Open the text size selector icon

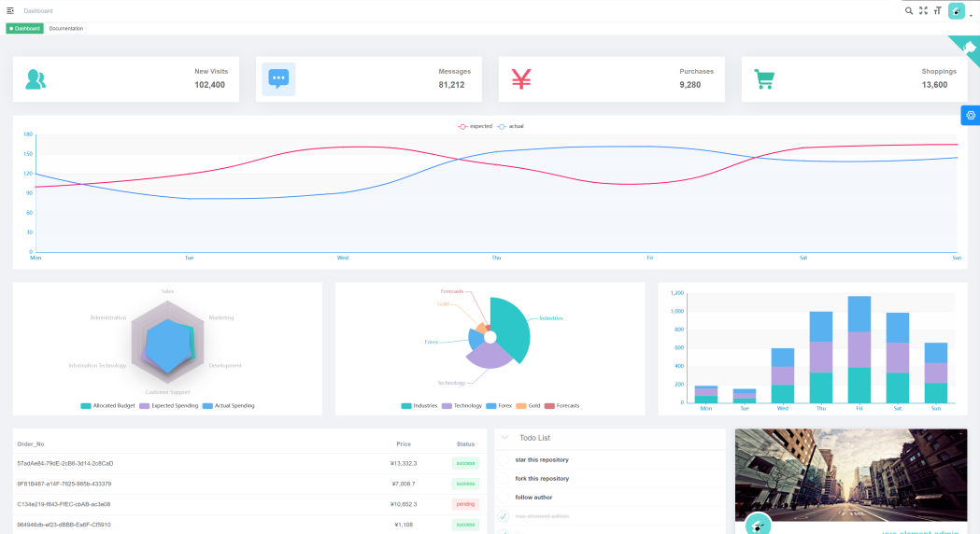coord(937,10)
